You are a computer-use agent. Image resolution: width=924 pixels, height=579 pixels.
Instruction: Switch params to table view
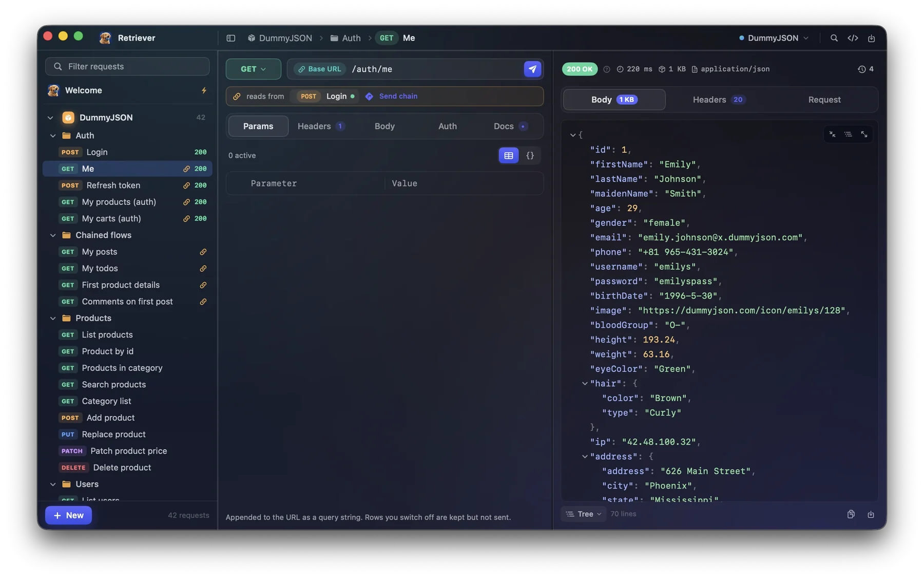click(x=508, y=155)
